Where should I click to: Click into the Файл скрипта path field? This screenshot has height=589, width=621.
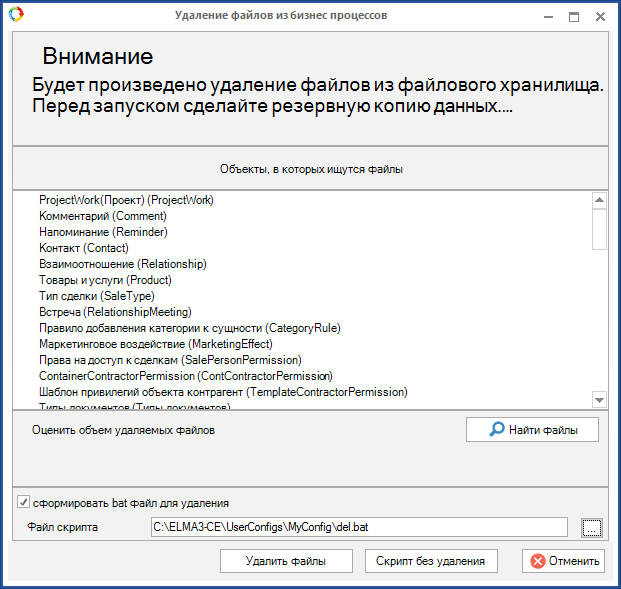pyautogui.click(x=358, y=526)
